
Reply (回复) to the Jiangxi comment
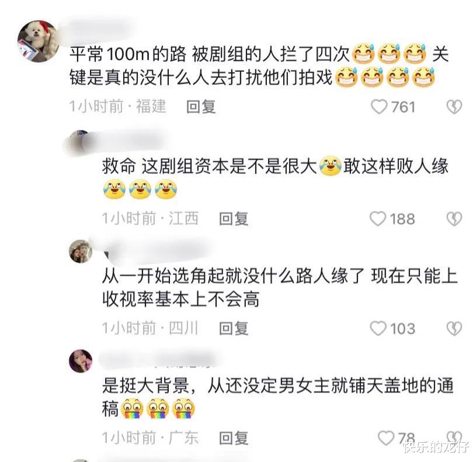(x=234, y=219)
